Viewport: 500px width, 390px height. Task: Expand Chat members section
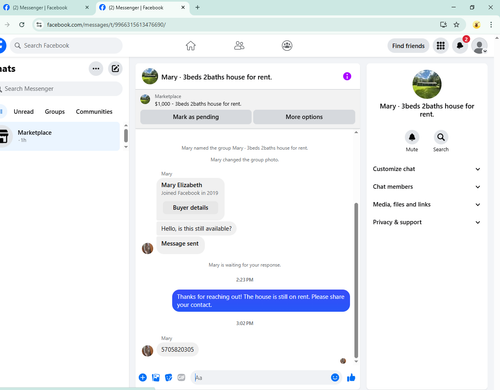pos(427,187)
